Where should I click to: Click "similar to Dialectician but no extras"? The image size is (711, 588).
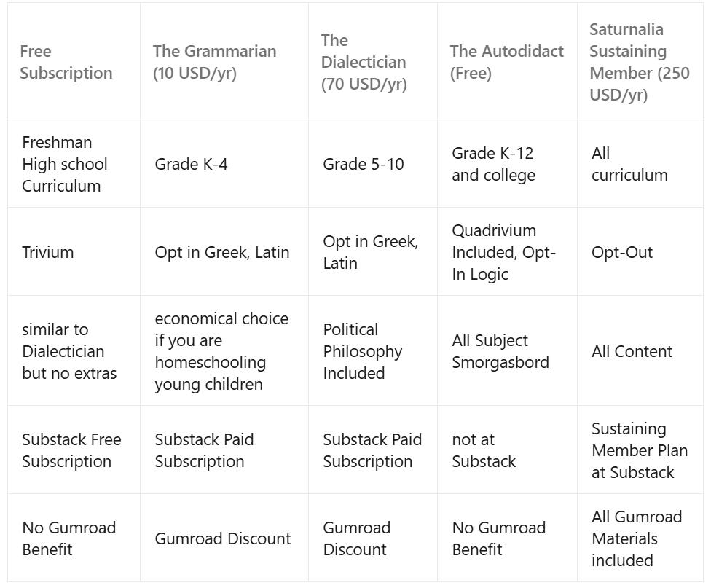[x=69, y=351]
